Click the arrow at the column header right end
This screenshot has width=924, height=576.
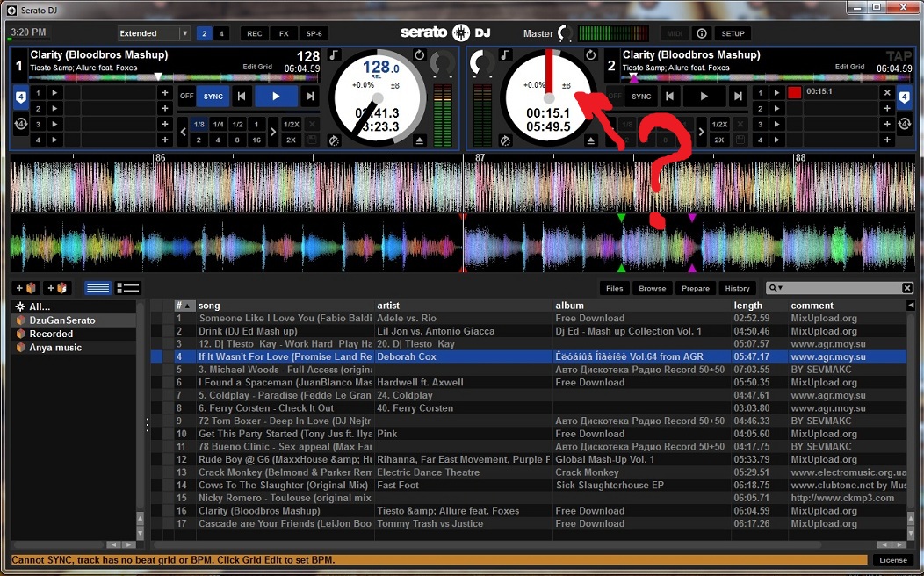point(911,305)
